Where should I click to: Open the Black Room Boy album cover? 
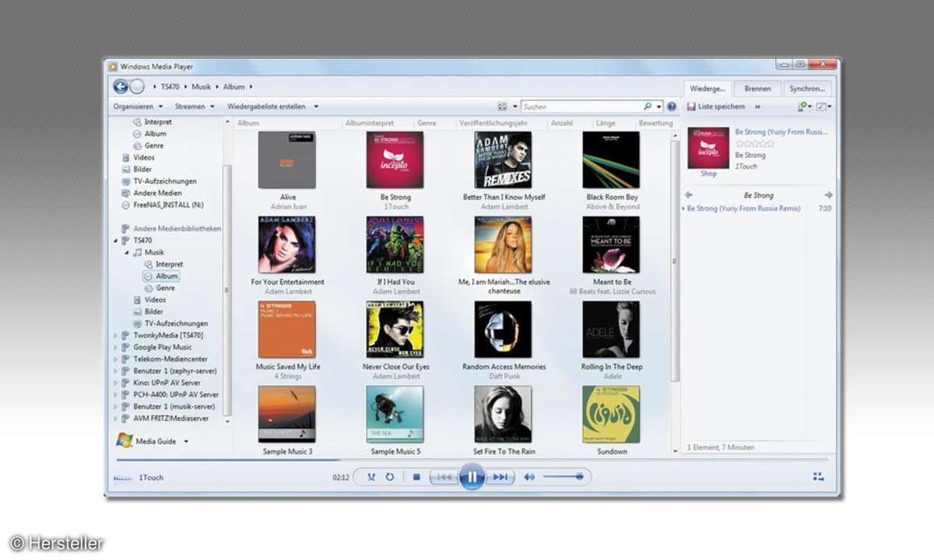611,160
